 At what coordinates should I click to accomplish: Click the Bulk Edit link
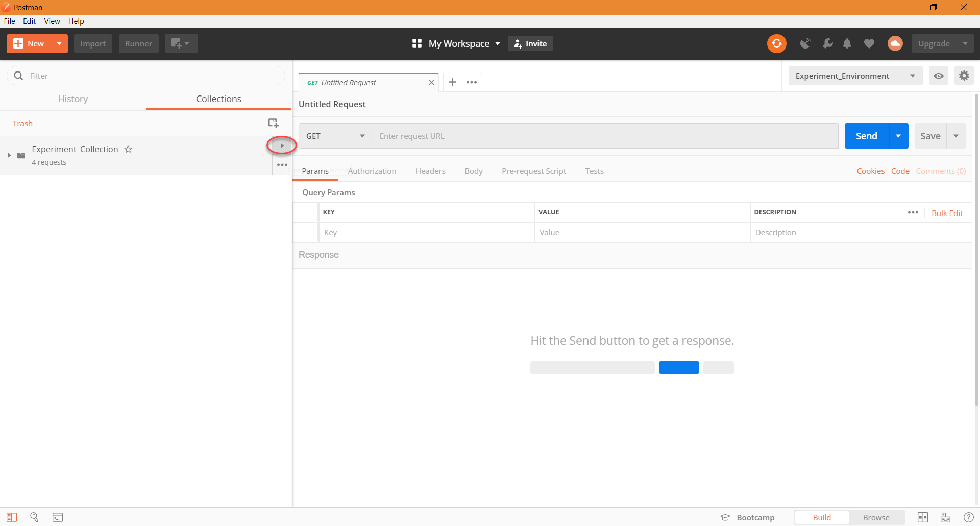point(947,213)
